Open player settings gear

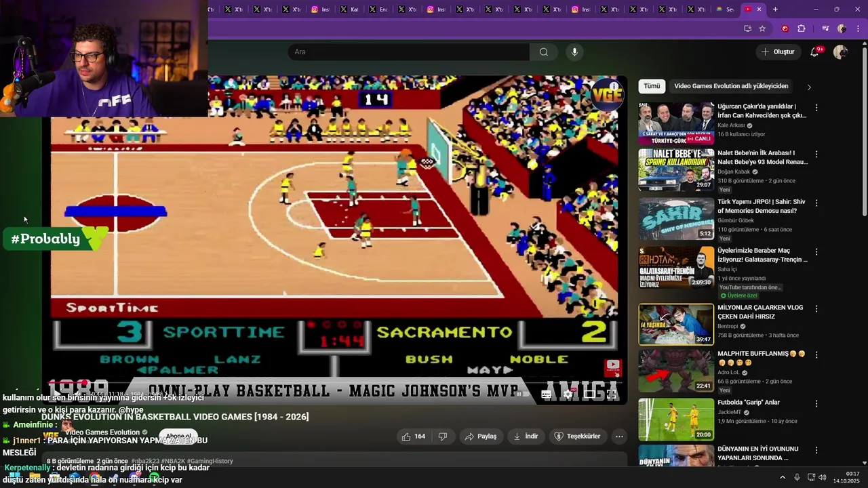coord(568,394)
